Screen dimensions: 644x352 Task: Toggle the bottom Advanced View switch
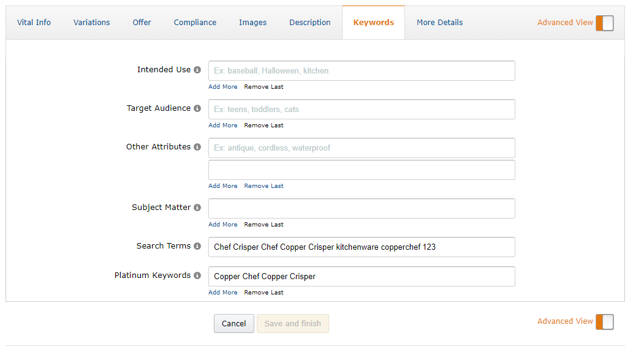tap(604, 321)
